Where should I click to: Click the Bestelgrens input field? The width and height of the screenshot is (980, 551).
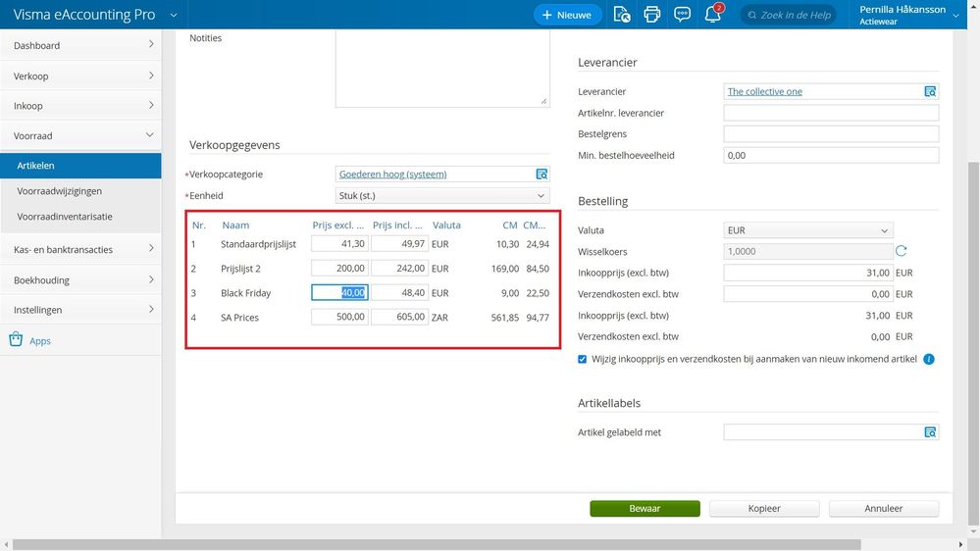point(831,134)
